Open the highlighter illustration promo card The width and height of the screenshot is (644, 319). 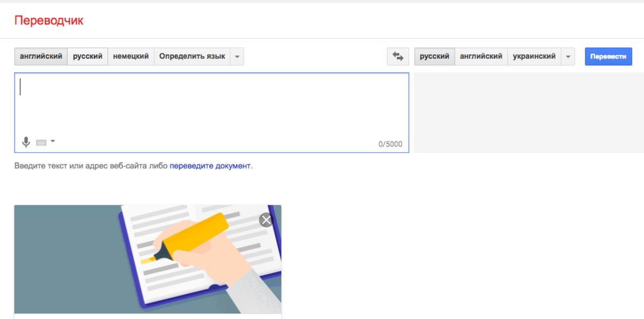point(148,259)
